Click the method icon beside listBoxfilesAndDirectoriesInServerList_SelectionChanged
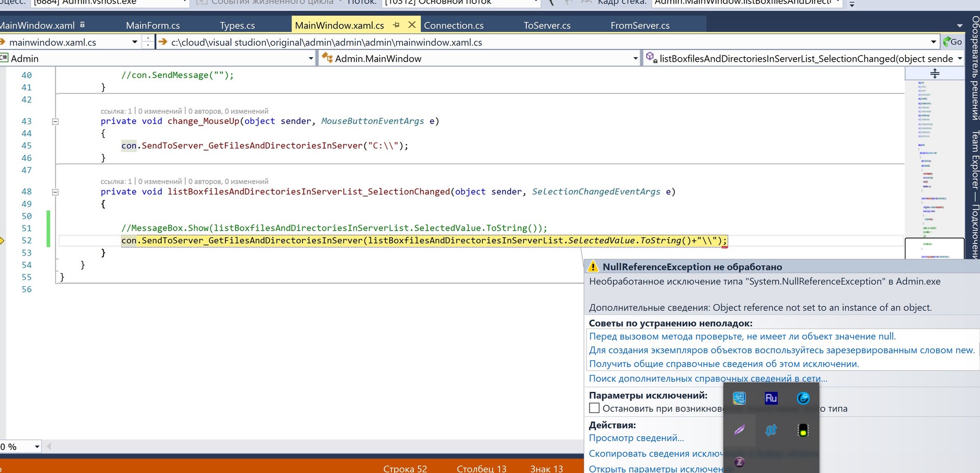This screenshot has height=473, width=980. pos(651,58)
